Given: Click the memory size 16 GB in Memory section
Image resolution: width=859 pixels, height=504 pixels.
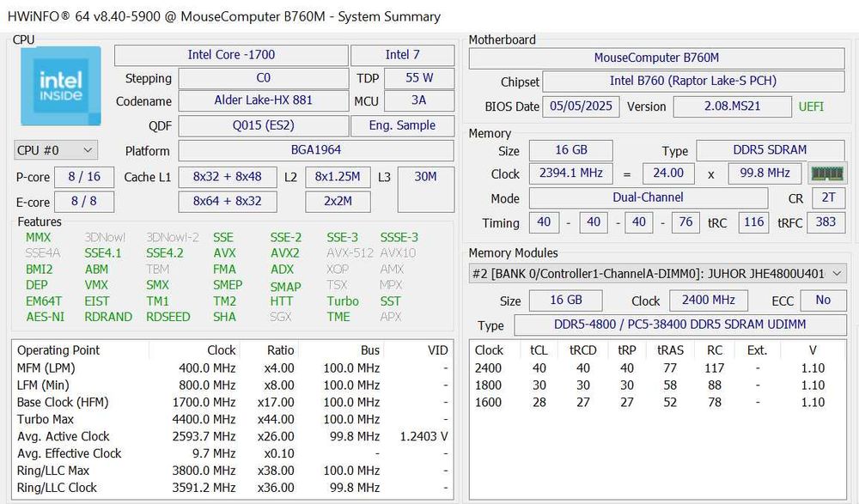Looking at the screenshot, I should (x=571, y=150).
